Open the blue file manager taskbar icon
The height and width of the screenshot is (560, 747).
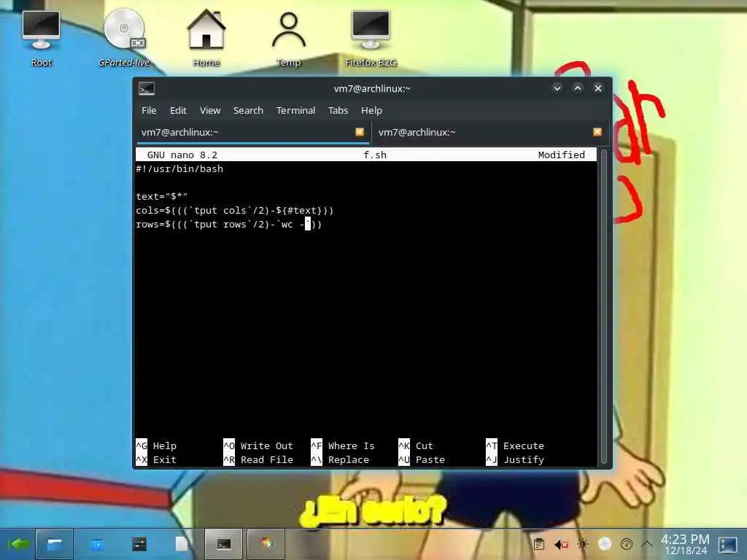(97, 544)
